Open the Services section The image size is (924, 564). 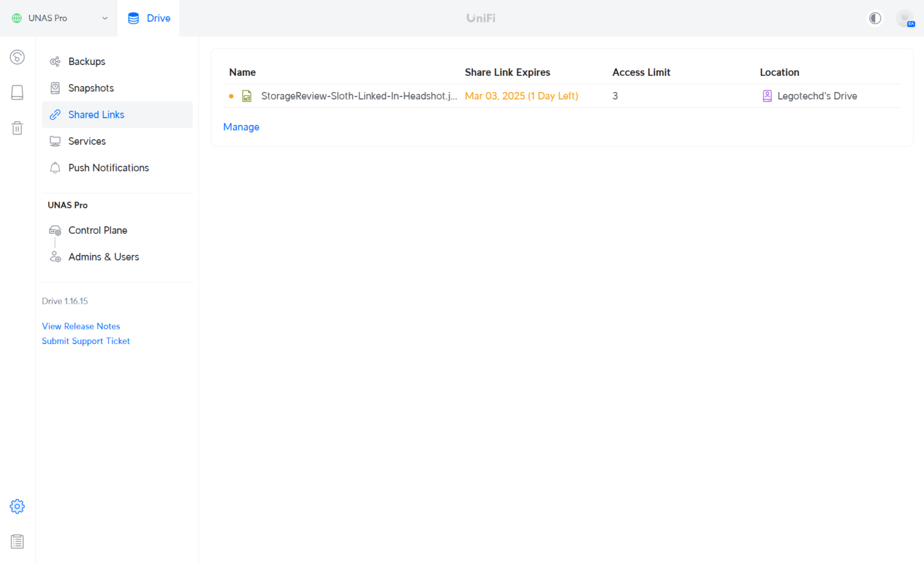(x=117, y=141)
